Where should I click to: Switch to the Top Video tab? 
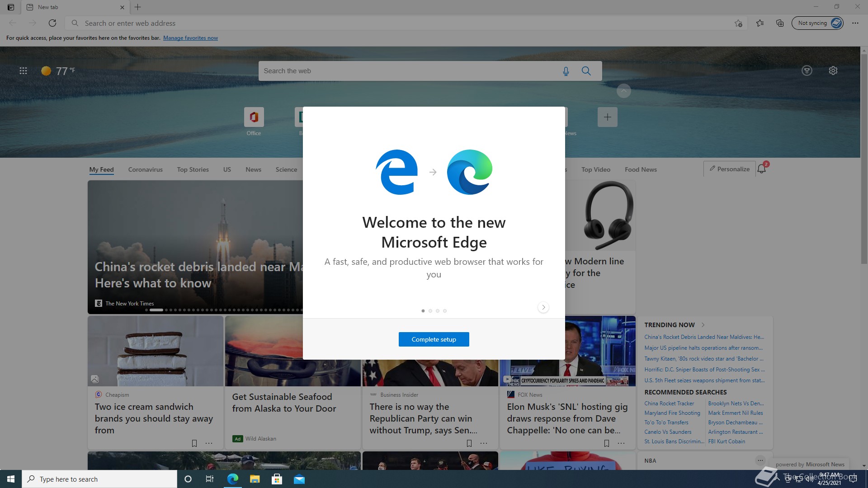(596, 169)
